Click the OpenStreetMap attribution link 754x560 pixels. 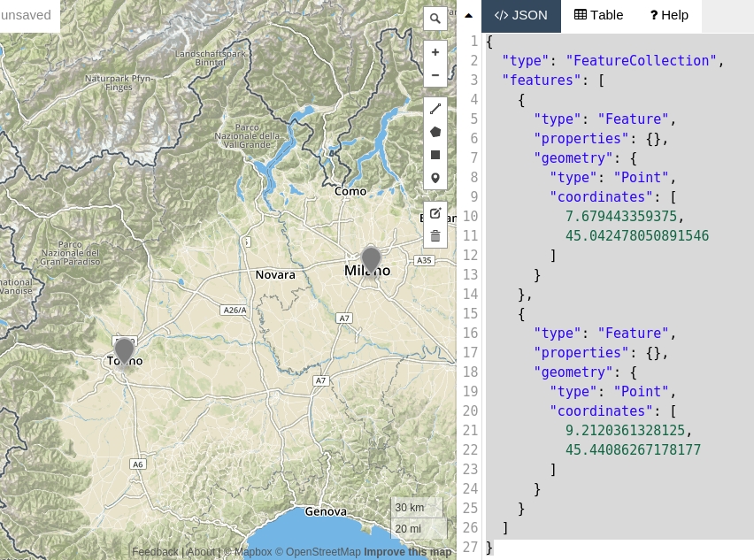[x=318, y=552]
